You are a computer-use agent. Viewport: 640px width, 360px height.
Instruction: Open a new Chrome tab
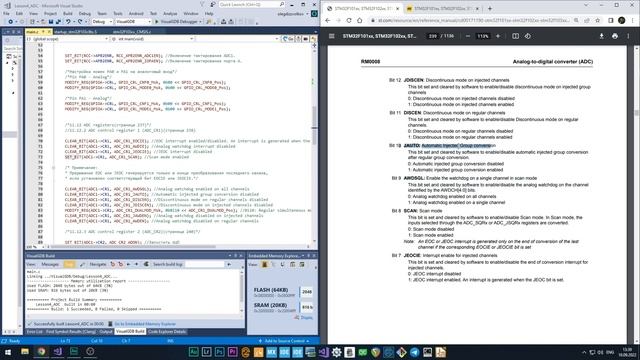[490, 8]
